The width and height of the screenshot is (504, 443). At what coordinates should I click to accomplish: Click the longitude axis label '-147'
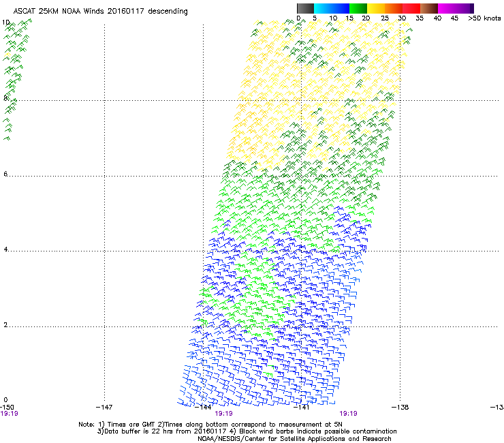(104, 408)
